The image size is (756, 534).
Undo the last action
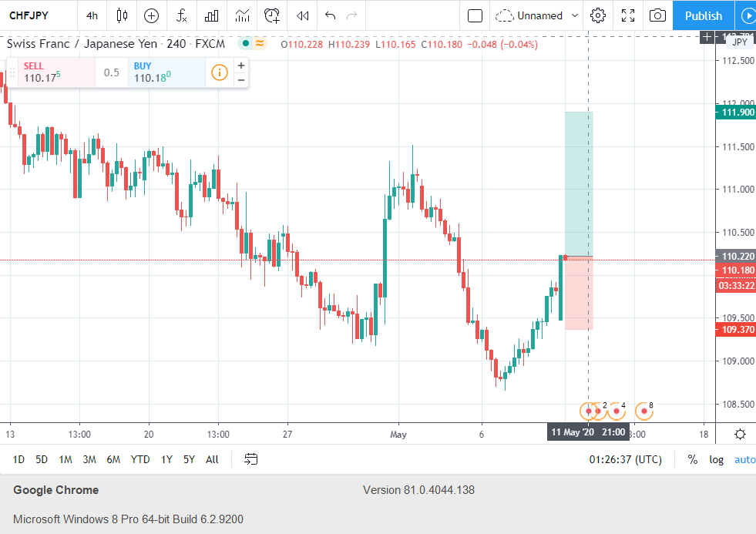click(x=331, y=15)
